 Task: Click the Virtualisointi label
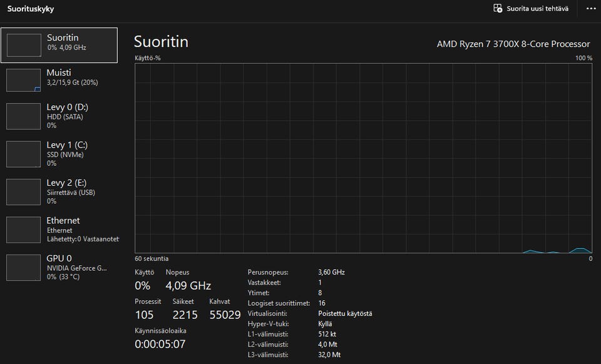[x=267, y=313]
